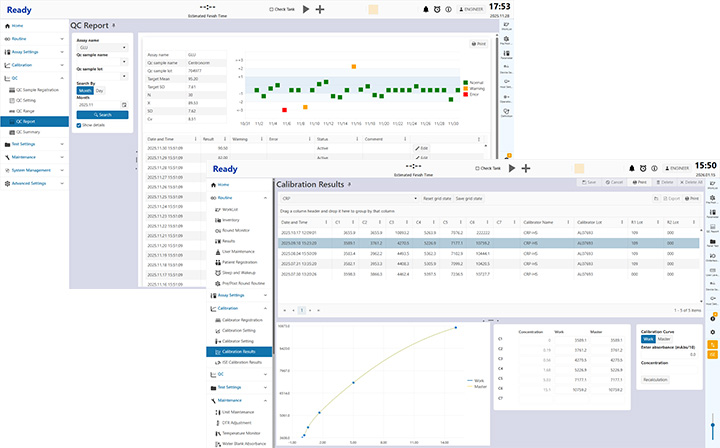Click Edit pencil in first QC result row
This screenshot has height=448, width=720.
[x=422, y=148]
